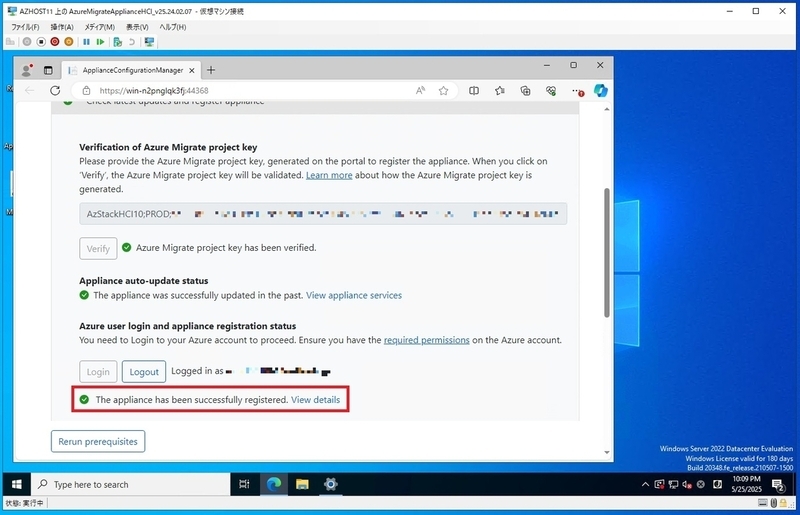The height and width of the screenshot is (515, 800).
Task: Open View appliance services link
Action: 354,296
